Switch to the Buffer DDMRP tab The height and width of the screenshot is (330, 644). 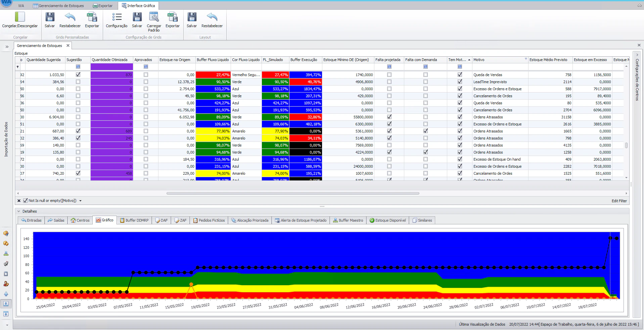click(x=134, y=220)
